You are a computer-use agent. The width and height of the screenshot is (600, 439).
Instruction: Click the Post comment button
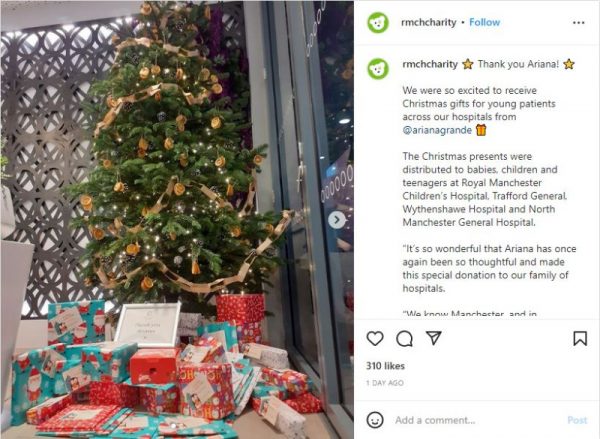(577, 420)
